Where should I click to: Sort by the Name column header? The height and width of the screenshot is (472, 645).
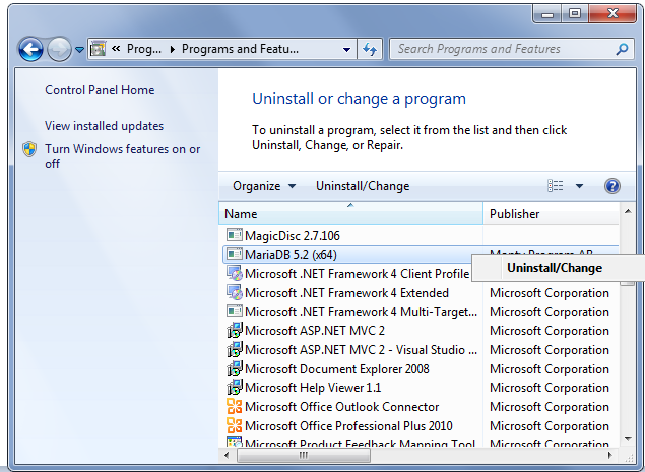(350, 214)
